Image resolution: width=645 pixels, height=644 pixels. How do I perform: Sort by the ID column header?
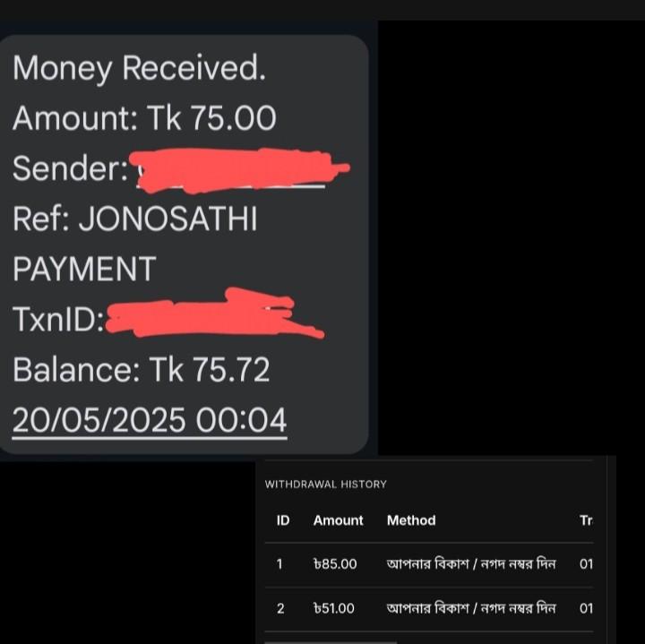point(283,520)
